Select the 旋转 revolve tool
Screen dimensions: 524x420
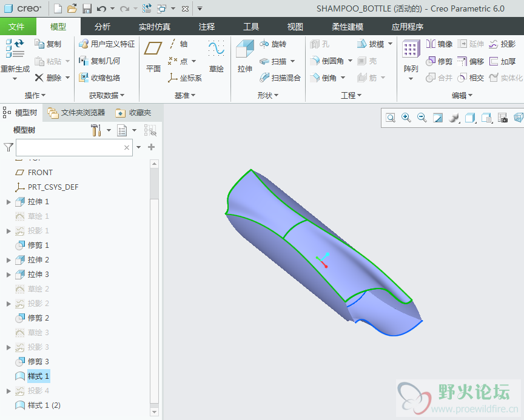(x=273, y=44)
